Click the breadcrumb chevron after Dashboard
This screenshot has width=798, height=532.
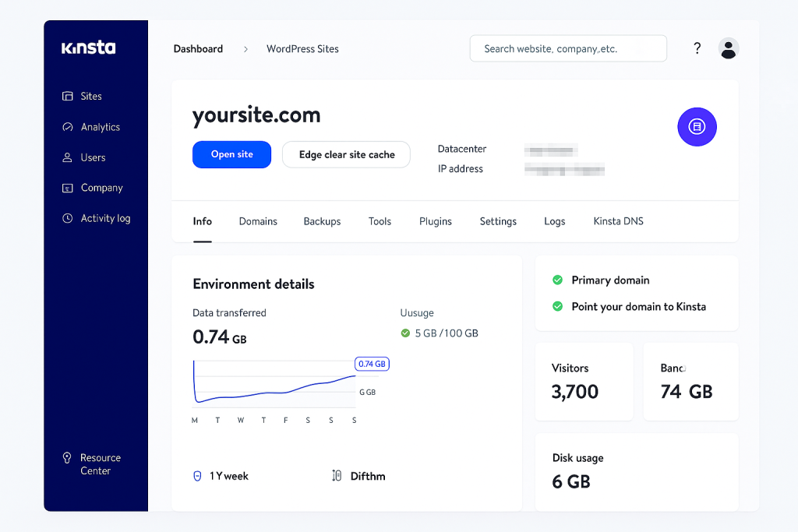click(x=245, y=49)
